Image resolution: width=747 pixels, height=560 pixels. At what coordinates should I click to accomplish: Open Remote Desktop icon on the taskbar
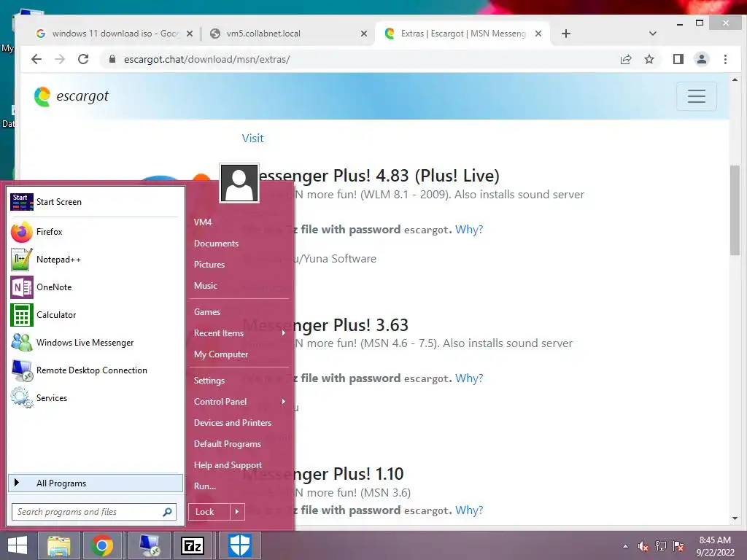tap(150, 545)
